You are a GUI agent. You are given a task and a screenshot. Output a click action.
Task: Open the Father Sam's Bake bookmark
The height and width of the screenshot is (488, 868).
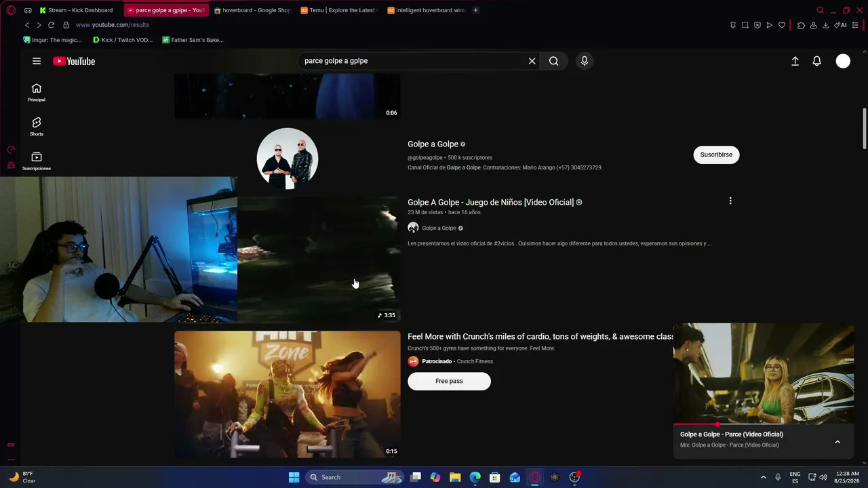(x=193, y=40)
